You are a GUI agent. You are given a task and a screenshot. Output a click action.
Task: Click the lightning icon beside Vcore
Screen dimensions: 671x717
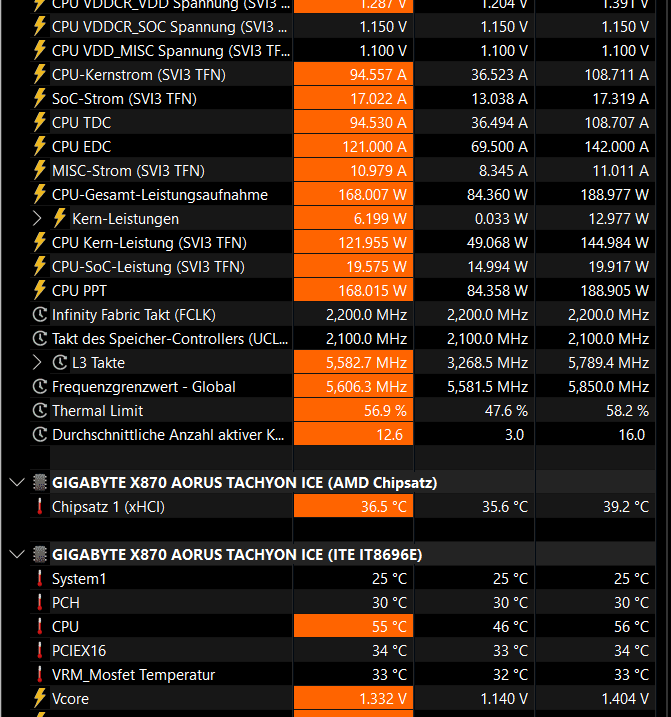tap(40, 698)
